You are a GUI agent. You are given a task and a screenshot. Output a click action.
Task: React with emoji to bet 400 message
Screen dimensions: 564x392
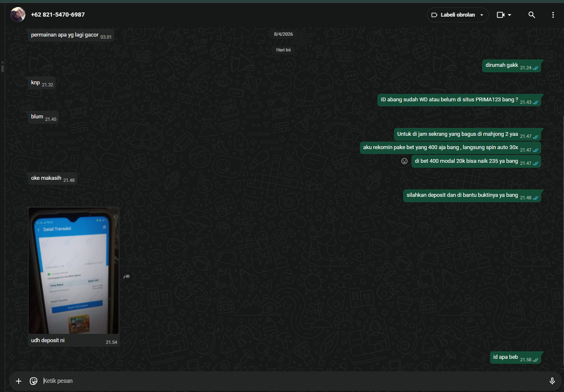(x=404, y=161)
